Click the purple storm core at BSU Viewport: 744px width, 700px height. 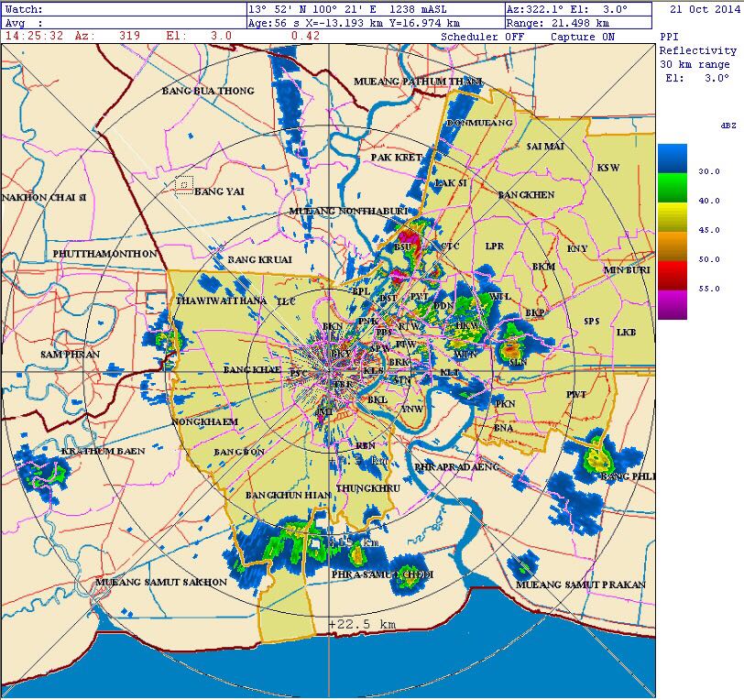click(410, 243)
